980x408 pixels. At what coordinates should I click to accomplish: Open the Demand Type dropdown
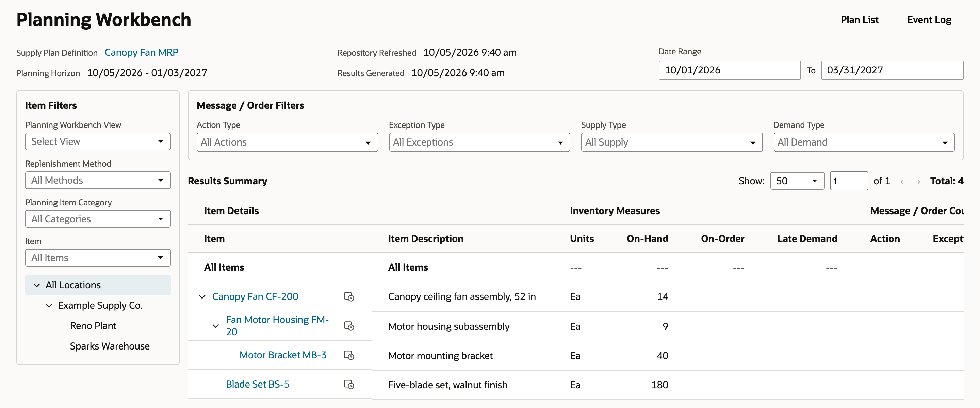click(864, 142)
